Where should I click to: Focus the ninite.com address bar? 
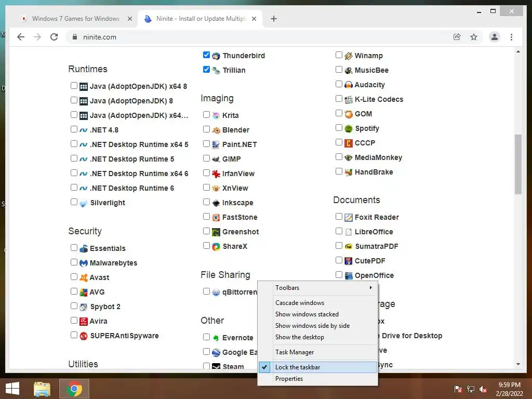click(x=258, y=37)
